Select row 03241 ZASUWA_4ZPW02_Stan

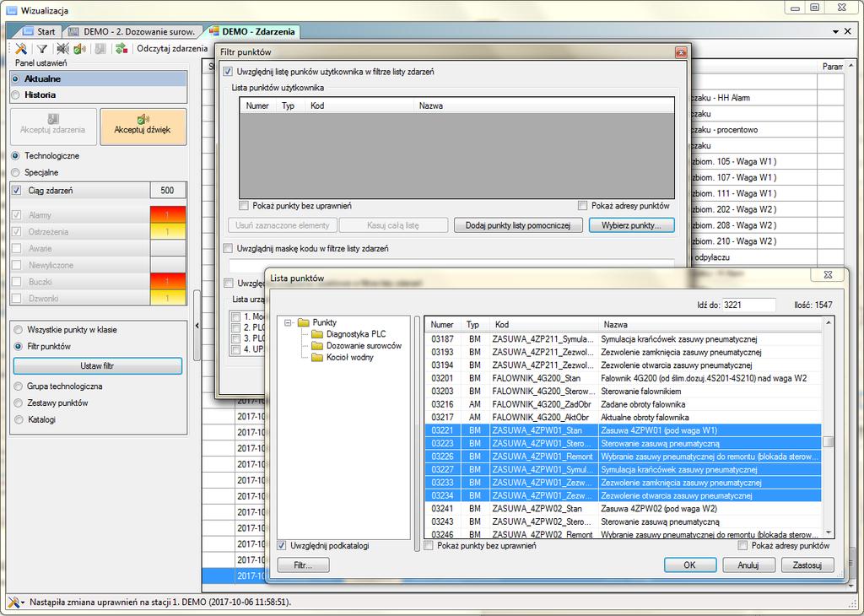point(624,509)
